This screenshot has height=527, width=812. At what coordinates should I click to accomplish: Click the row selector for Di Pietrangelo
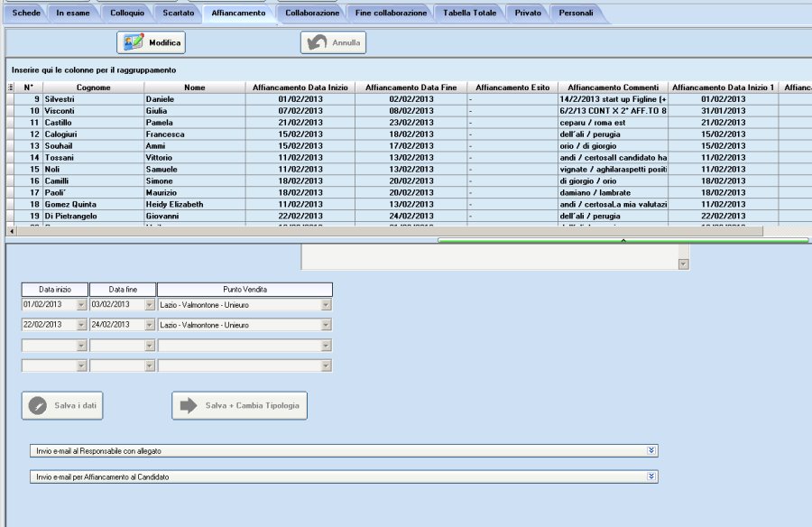(10, 216)
